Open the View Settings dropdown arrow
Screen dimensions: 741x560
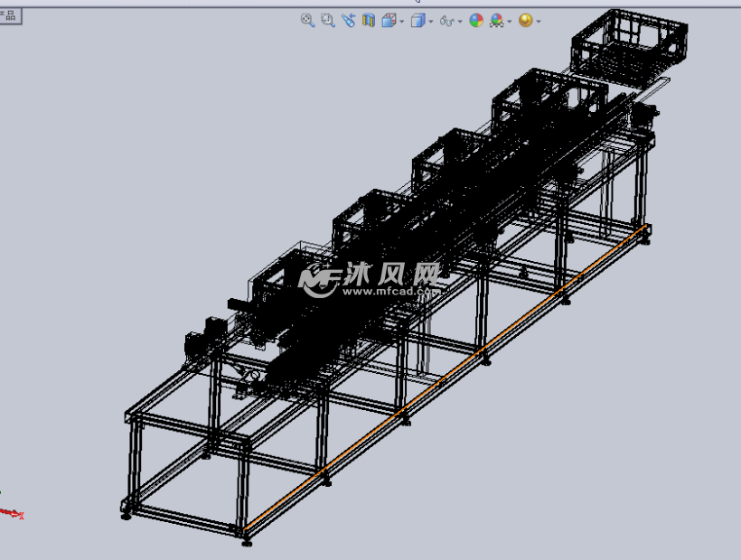pyautogui.click(x=539, y=21)
